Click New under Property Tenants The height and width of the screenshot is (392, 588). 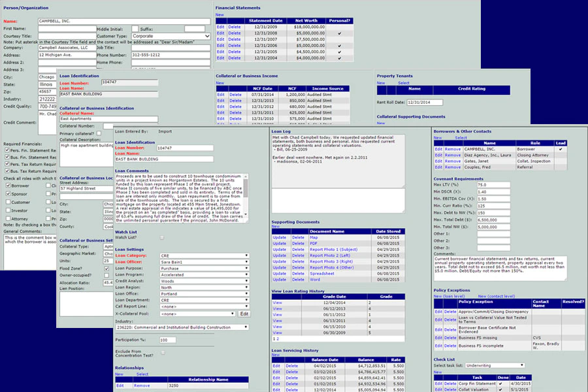pyautogui.click(x=381, y=83)
